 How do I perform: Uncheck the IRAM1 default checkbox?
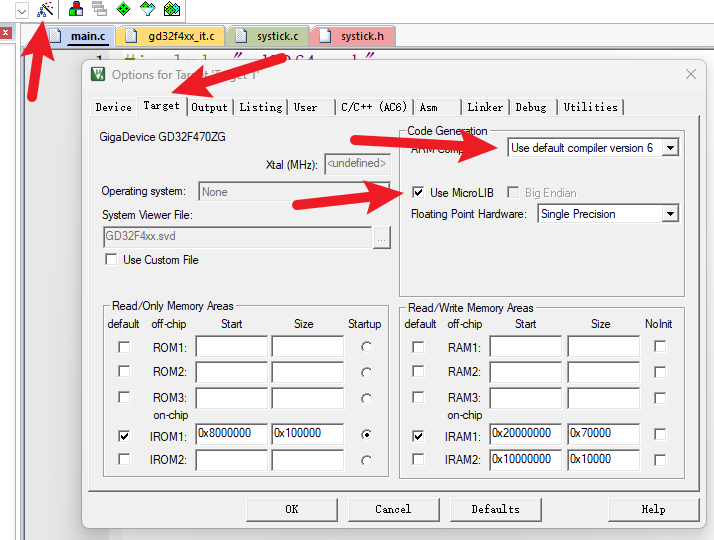click(418, 436)
